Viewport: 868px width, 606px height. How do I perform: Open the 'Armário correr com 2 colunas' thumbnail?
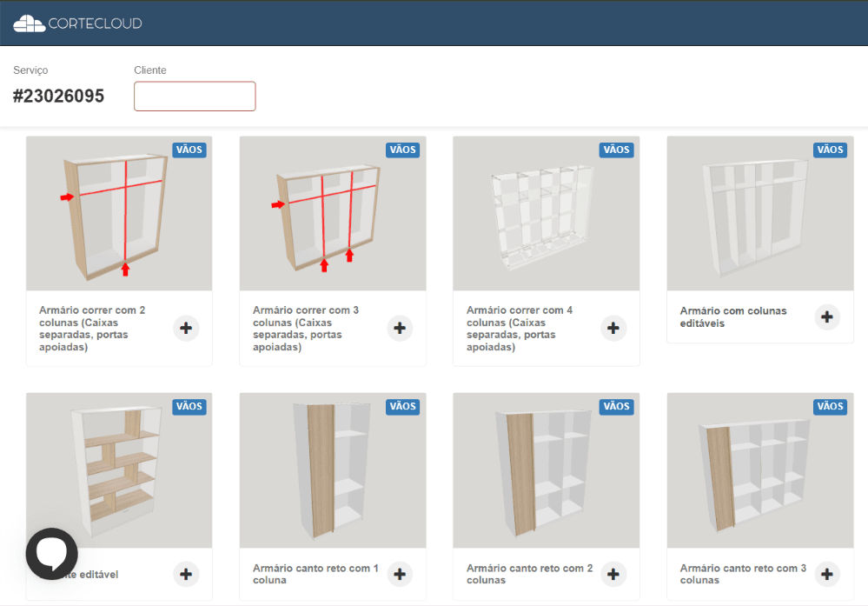pos(119,213)
